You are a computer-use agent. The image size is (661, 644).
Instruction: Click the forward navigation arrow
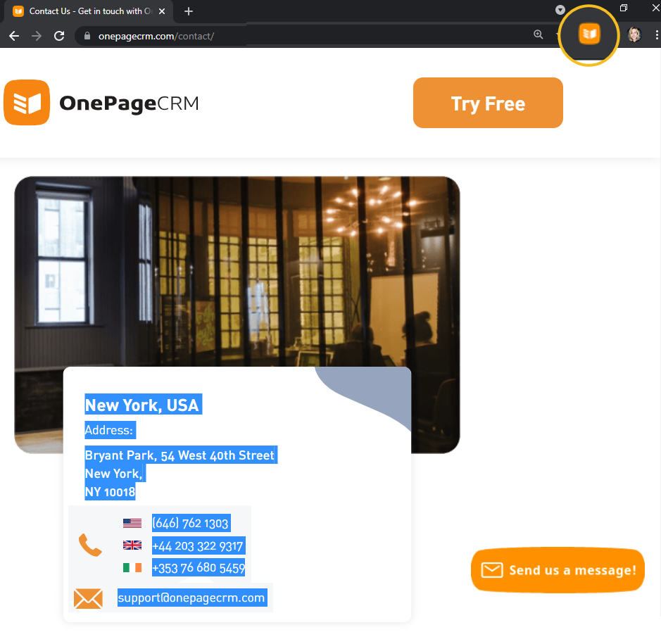[x=37, y=36]
